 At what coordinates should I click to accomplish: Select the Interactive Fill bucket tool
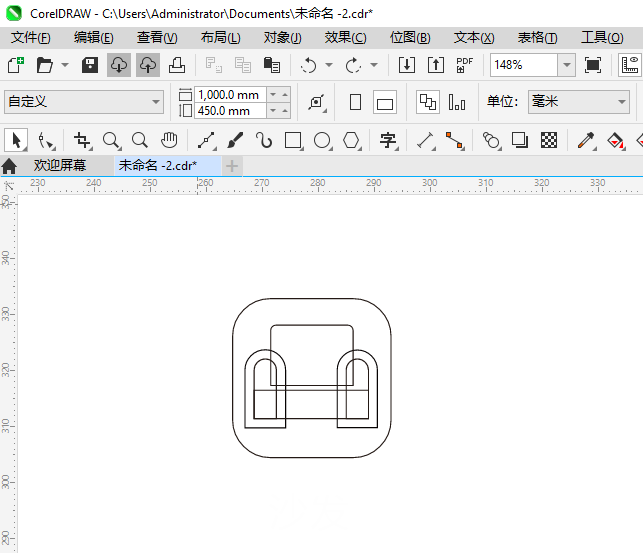616,141
